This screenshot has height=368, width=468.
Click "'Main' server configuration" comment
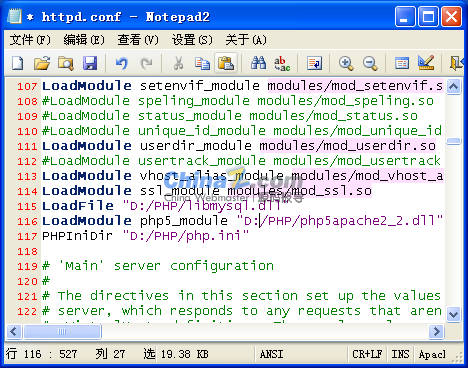pyautogui.click(x=166, y=266)
